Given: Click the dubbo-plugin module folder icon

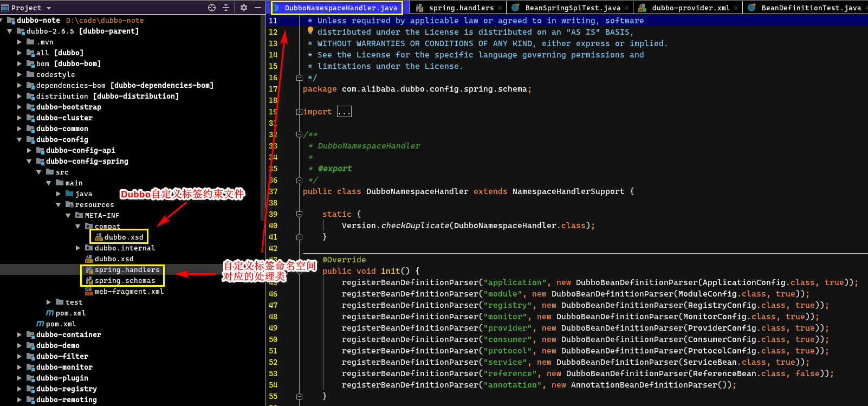Looking at the screenshot, I should (31, 378).
